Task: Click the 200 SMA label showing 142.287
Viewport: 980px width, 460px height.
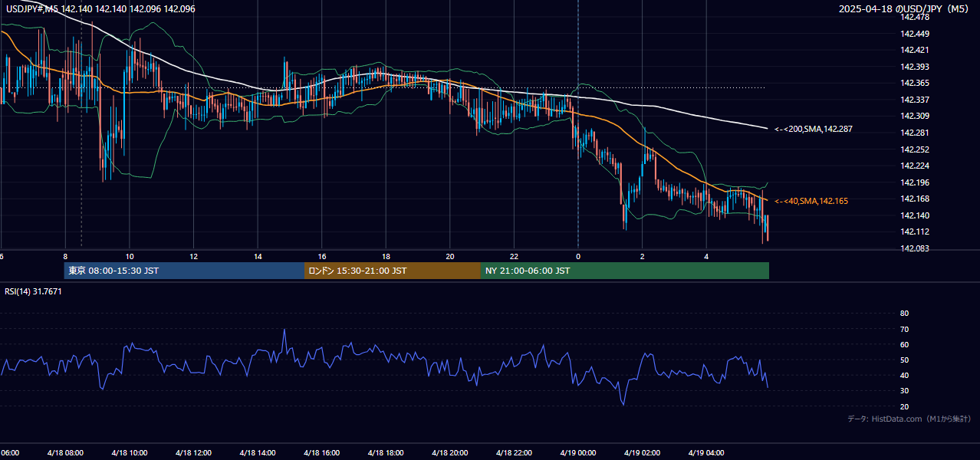Action: click(x=814, y=129)
